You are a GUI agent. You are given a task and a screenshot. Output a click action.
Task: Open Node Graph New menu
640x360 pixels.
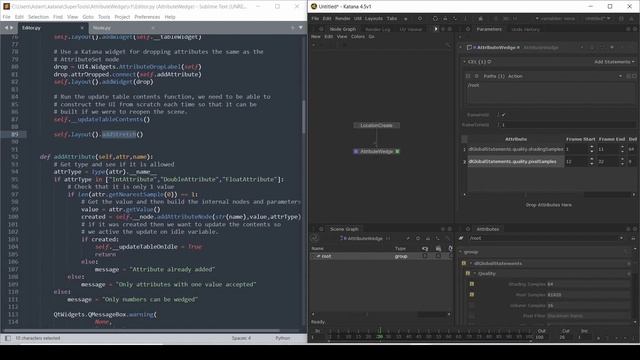tap(316, 37)
